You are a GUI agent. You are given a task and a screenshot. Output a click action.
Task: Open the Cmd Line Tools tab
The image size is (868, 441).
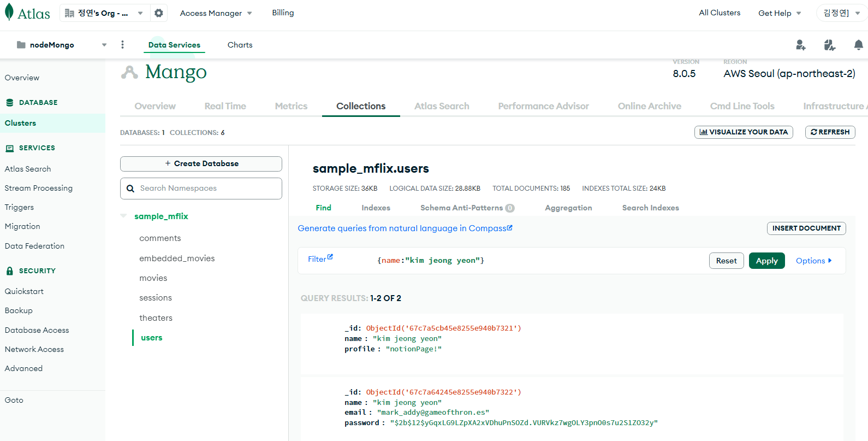(742, 106)
